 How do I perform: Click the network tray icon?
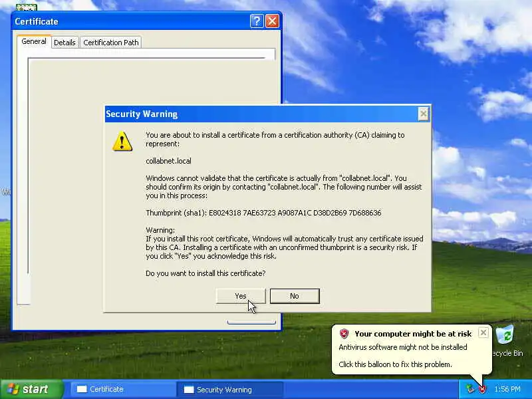470,389
